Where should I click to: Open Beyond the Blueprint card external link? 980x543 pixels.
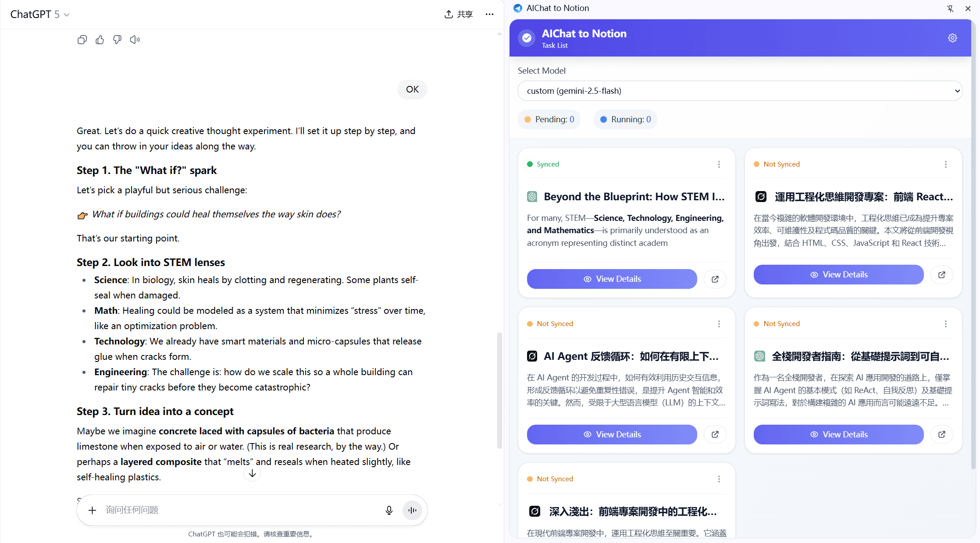point(715,279)
